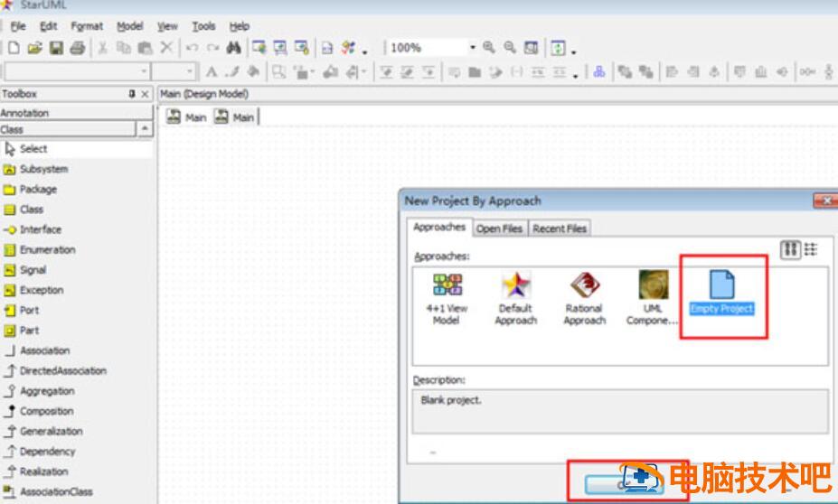Choose the UML Components approach icon
This screenshot has height=504, width=838.
653,298
